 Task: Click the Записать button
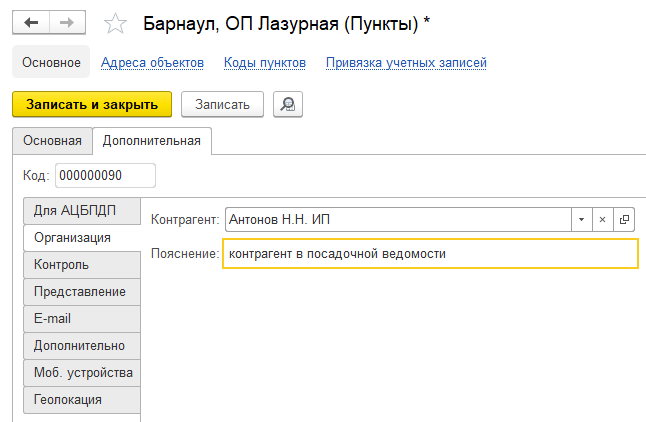coord(222,104)
